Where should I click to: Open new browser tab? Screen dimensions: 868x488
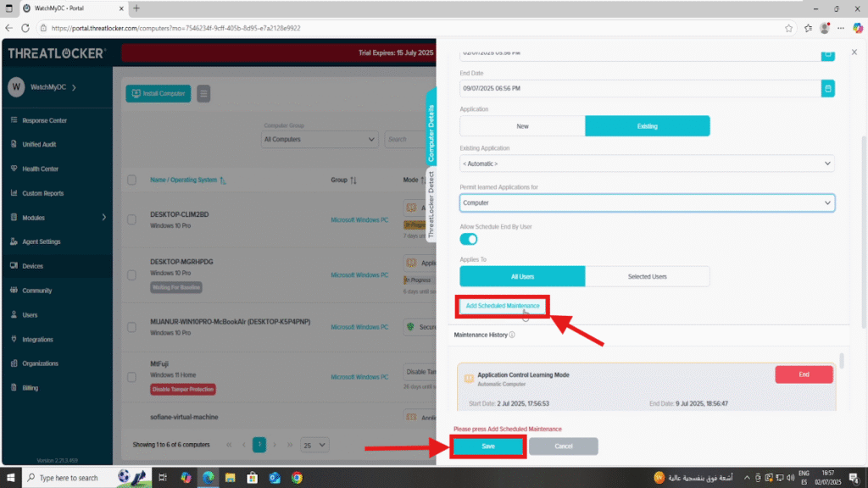136,8
